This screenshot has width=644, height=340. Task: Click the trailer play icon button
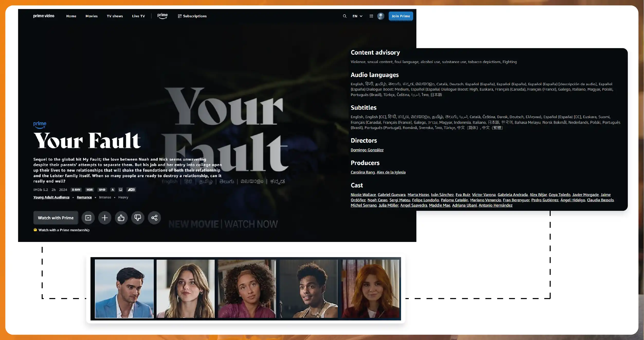coord(88,218)
